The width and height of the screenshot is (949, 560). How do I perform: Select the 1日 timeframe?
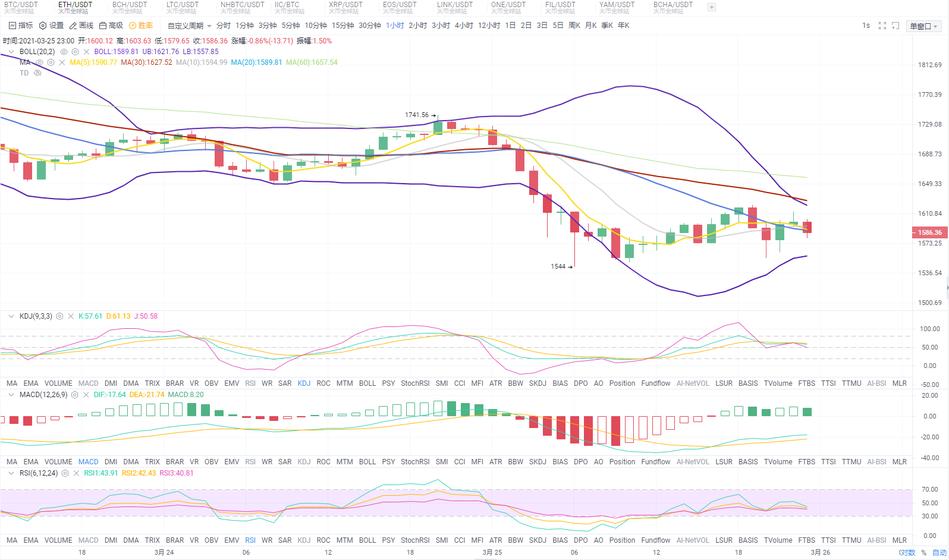510,26
